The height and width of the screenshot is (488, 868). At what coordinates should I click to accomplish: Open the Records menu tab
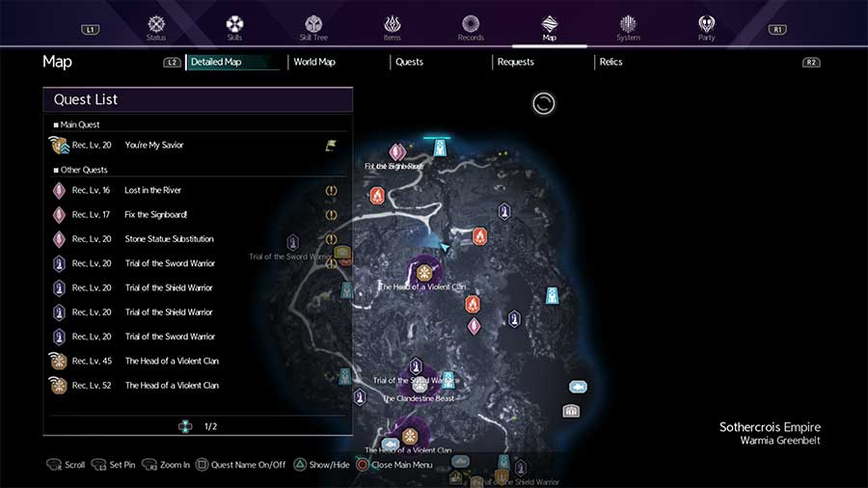click(x=471, y=28)
